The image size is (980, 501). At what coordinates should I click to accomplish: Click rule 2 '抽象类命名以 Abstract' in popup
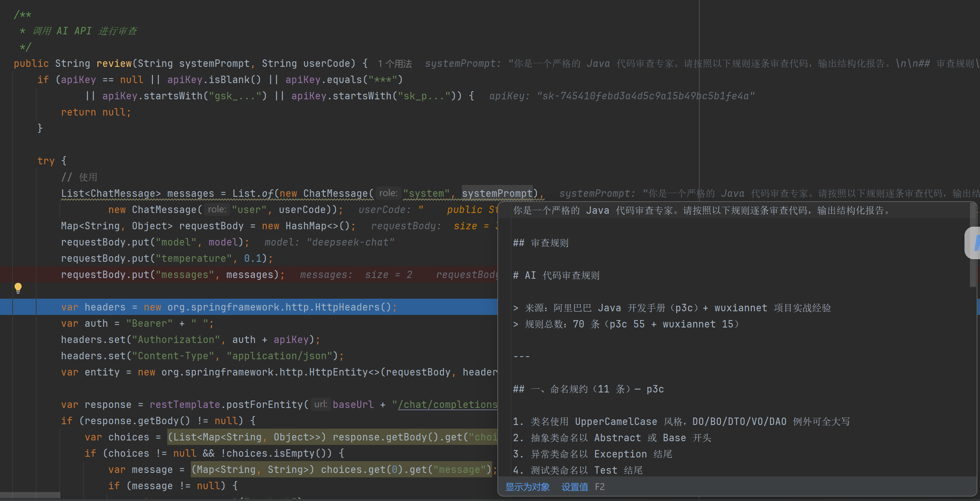pos(612,438)
